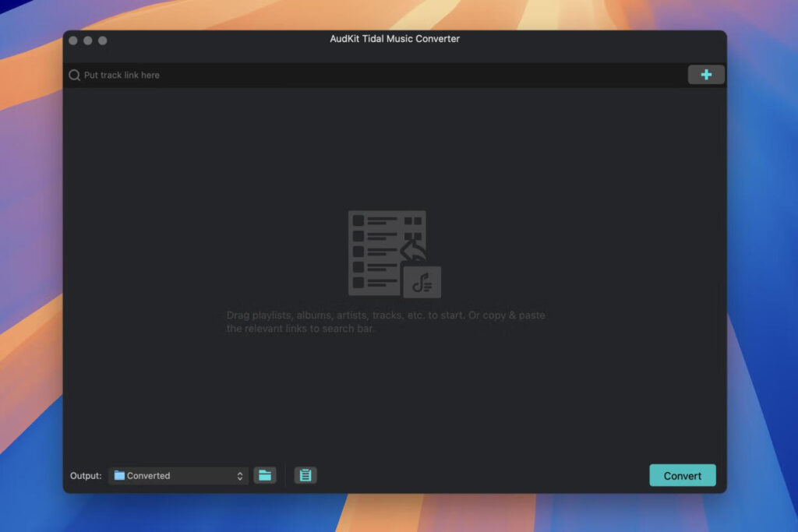Click the teal plus icon to add tracks

(x=705, y=74)
